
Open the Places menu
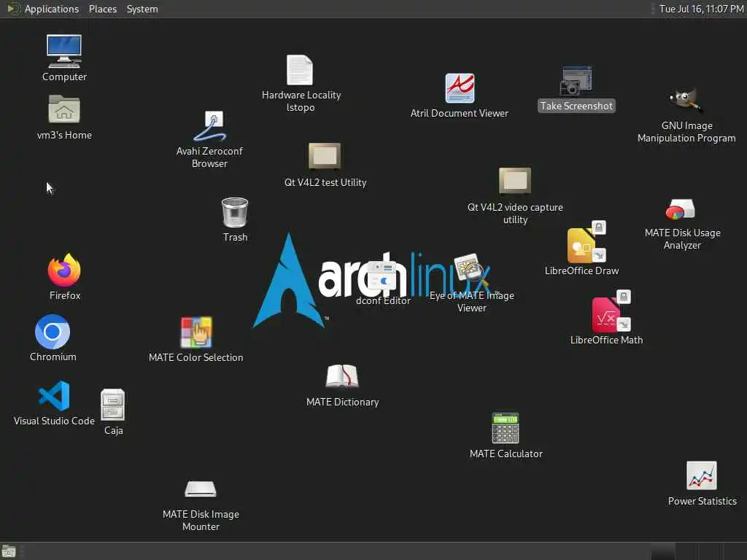(x=103, y=9)
